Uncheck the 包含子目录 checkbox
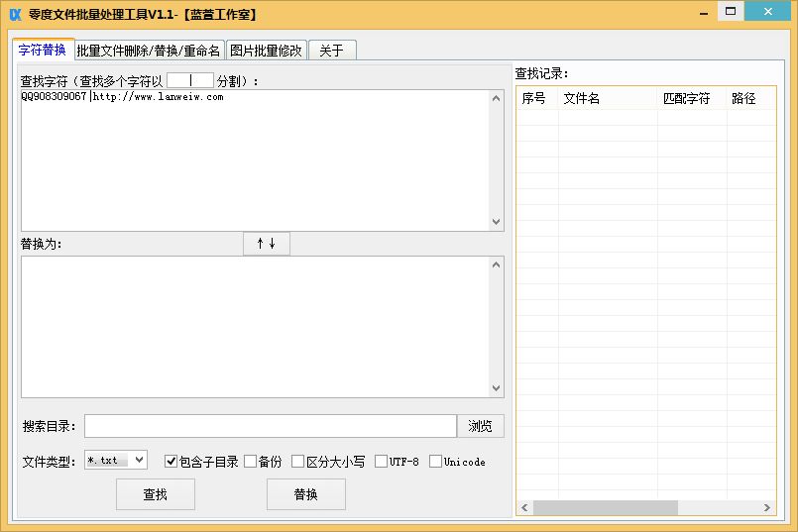Viewport: 798px width, 532px height. (171, 462)
